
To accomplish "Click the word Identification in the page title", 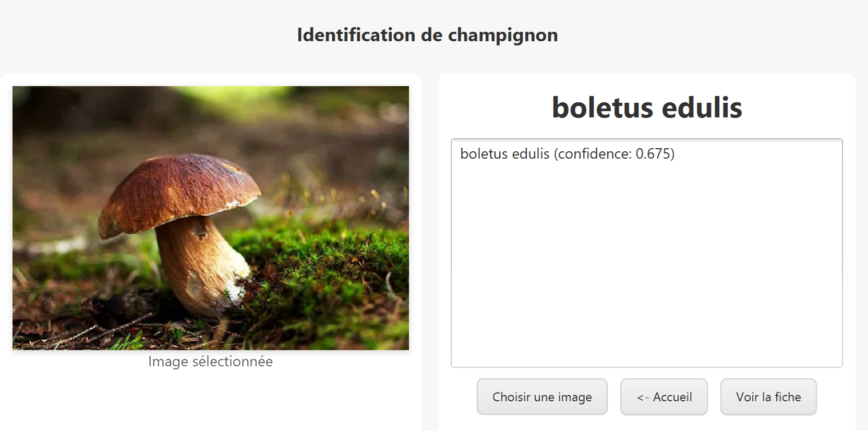I will click(356, 35).
